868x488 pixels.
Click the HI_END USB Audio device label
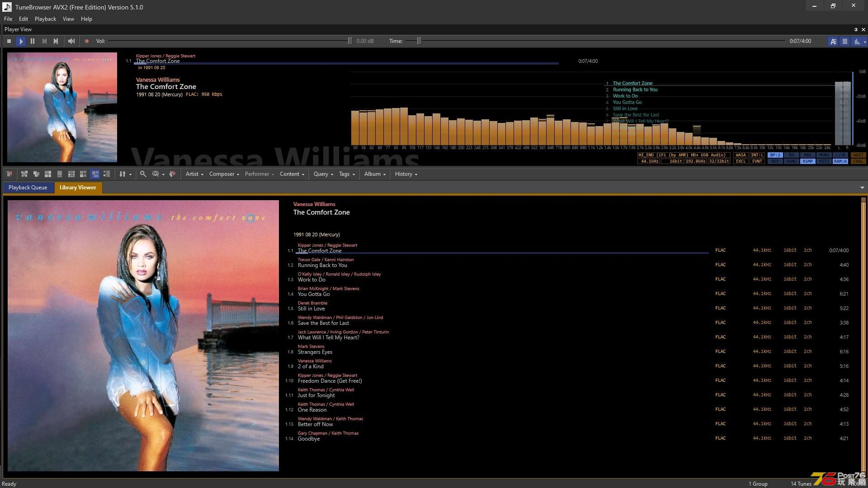coord(684,155)
